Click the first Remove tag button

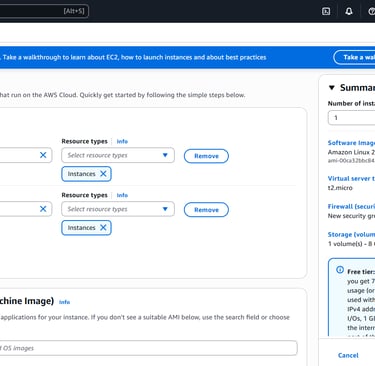[206, 156]
